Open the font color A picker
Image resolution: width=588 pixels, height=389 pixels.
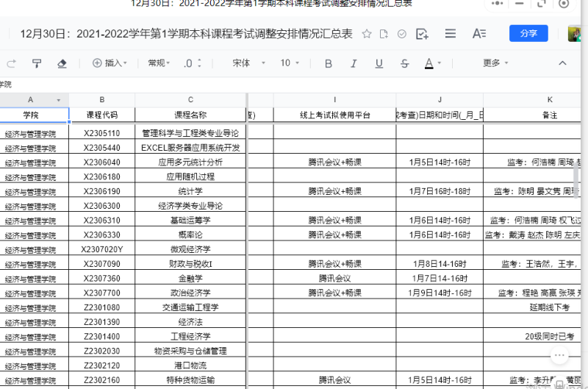click(x=429, y=63)
